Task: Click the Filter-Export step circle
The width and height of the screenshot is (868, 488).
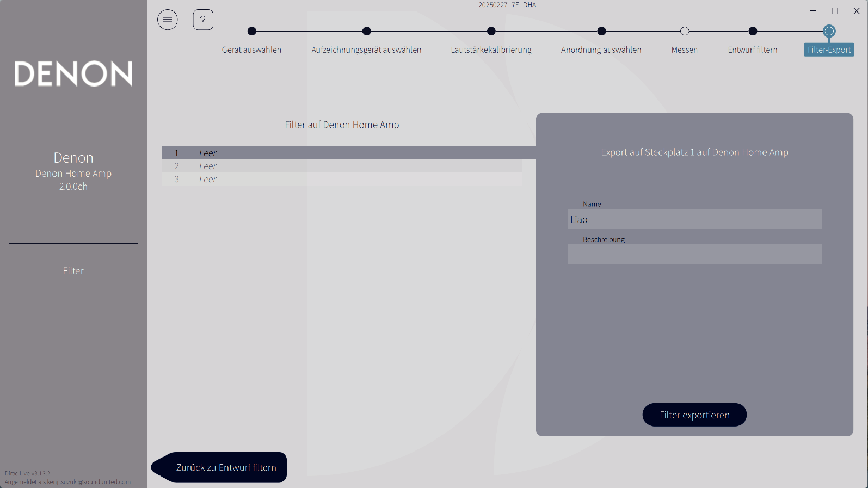Action: (829, 32)
